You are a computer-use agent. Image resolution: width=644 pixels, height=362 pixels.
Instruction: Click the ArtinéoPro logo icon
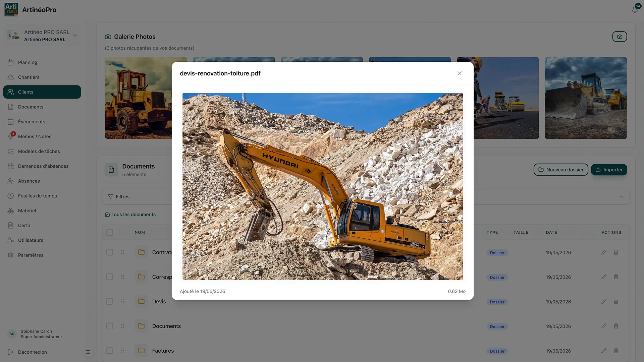[x=11, y=10]
